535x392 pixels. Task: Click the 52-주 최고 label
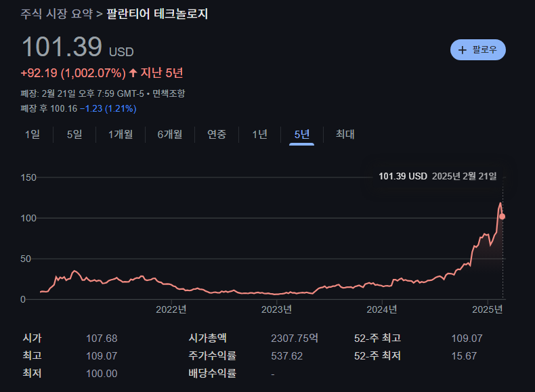coord(377,338)
